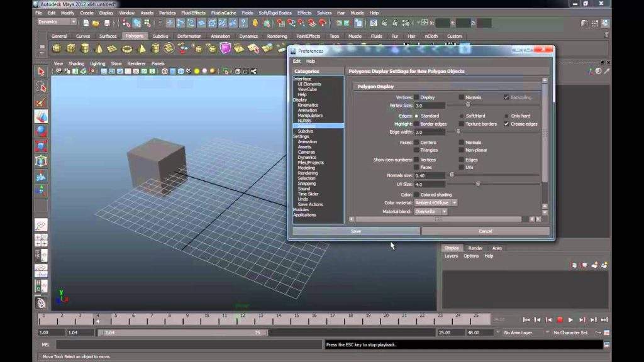Enable Texture borders checkbox

click(461, 124)
